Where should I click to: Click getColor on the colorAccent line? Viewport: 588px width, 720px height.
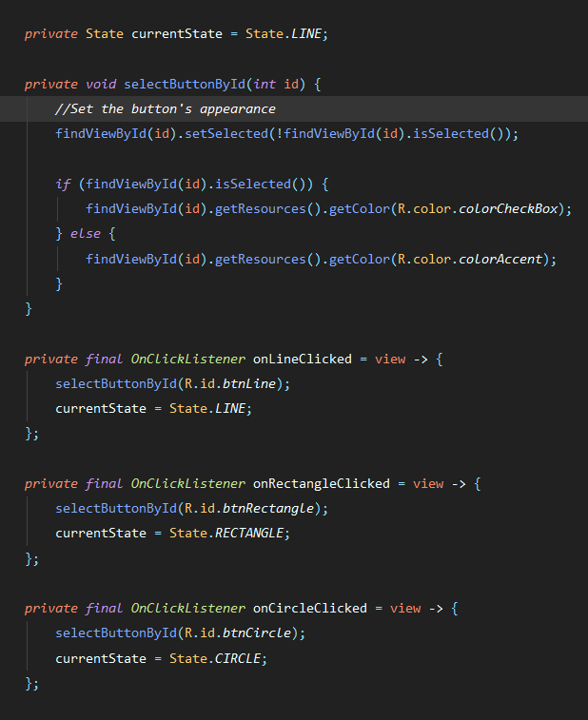[x=360, y=260]
